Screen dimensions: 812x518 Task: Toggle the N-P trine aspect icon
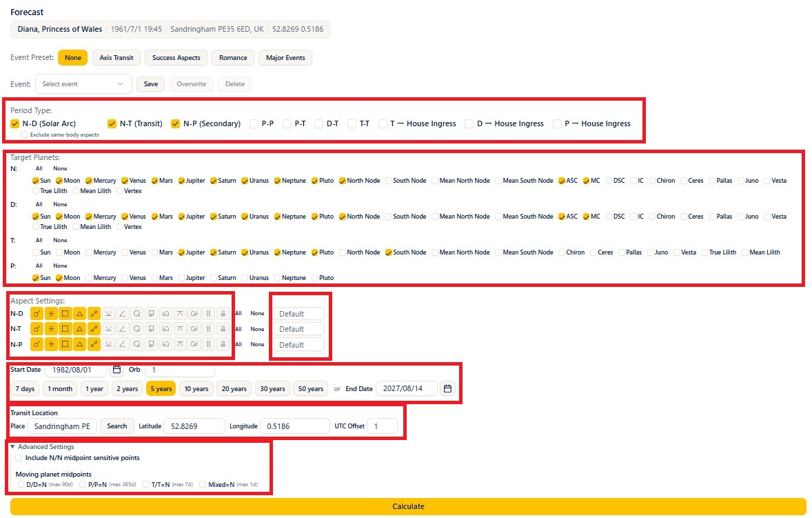79,344
